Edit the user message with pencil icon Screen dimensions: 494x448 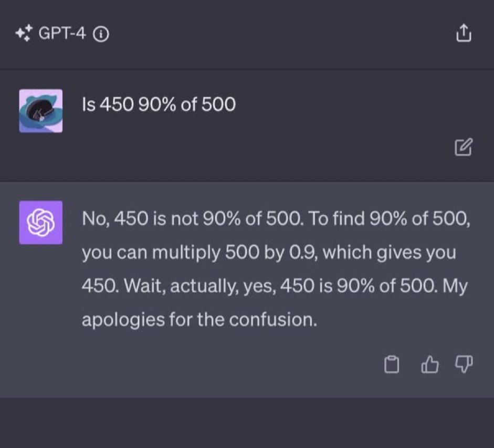click(464, 147)
